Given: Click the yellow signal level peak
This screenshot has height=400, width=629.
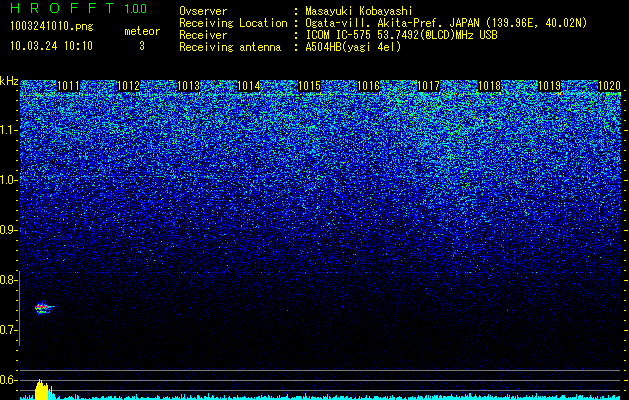Looking at the screenshot, I should pos(43,389).
